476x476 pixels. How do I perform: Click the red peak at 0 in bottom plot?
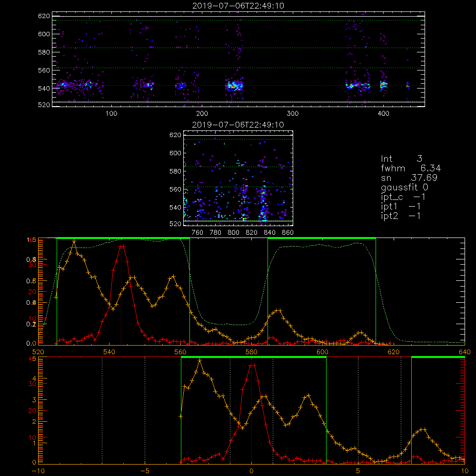coord(252,366)
